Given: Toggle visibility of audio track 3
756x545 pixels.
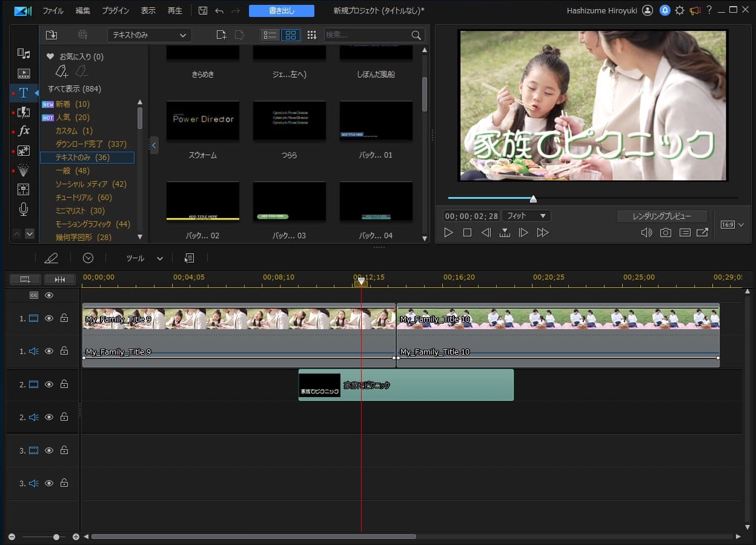Looking at the screenshot, I should point(49,483).
